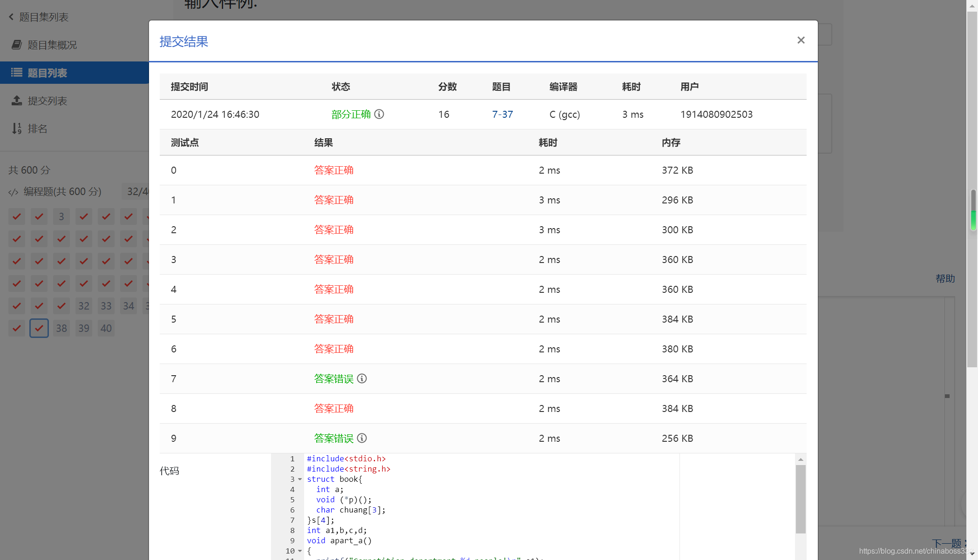
Task: Click the code icon beside 编程题
Action: (14, 192)
